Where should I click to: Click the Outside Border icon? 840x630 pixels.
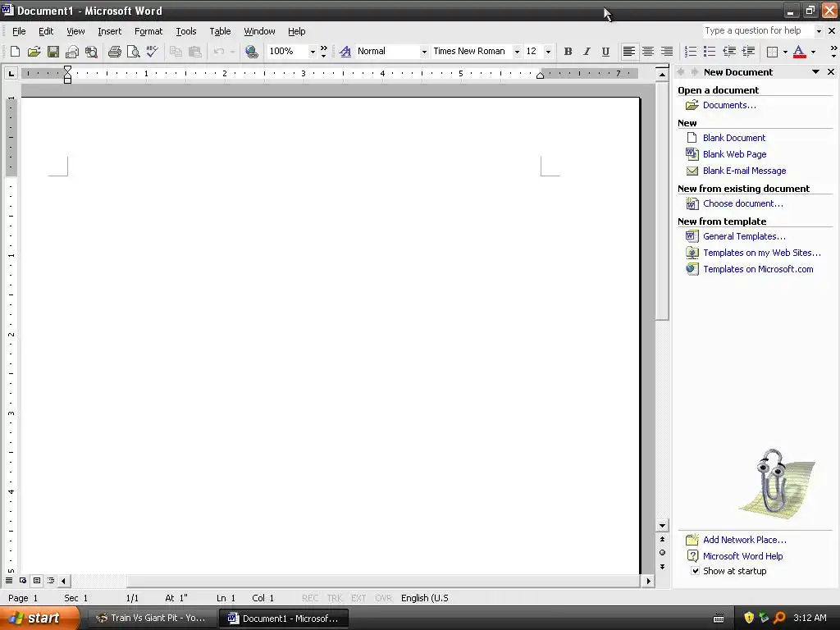(772, 52)
